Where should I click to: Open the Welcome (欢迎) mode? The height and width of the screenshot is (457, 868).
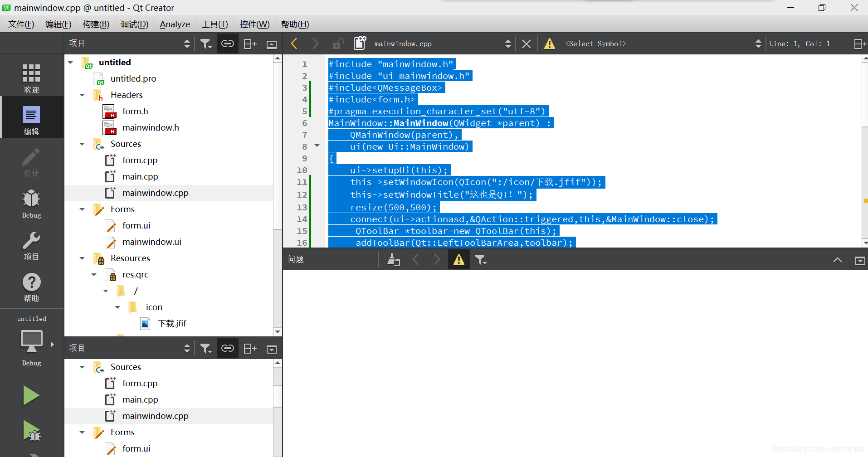31,78
